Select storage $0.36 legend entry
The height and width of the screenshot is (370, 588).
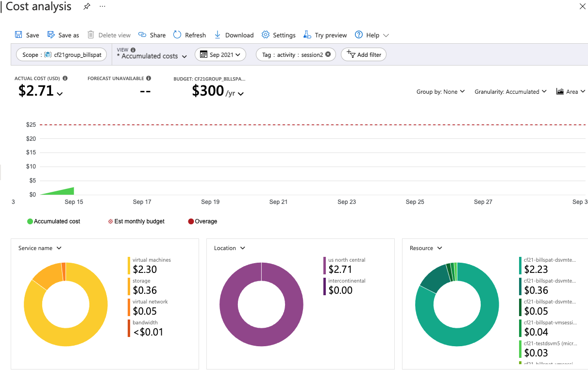(x=145, y=286)
